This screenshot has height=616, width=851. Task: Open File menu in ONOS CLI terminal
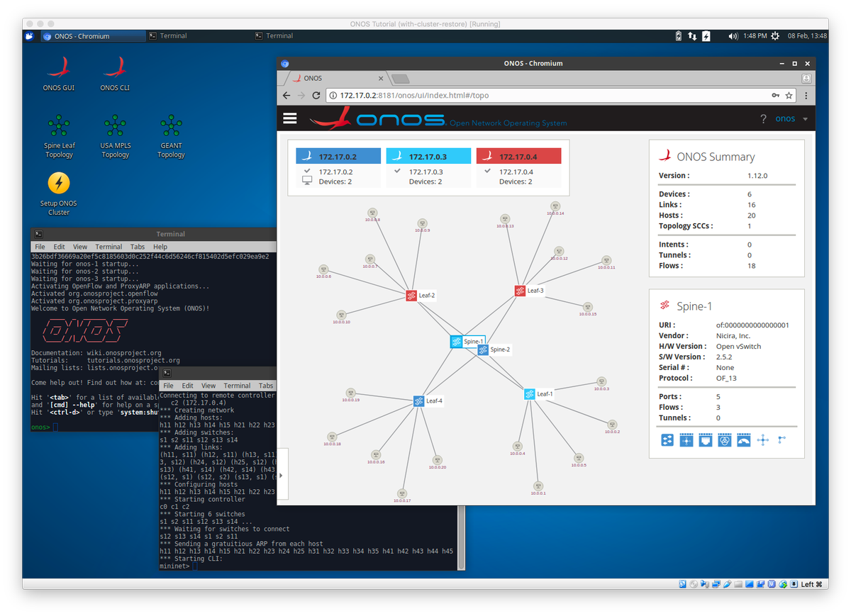click(x=40, y=247)
